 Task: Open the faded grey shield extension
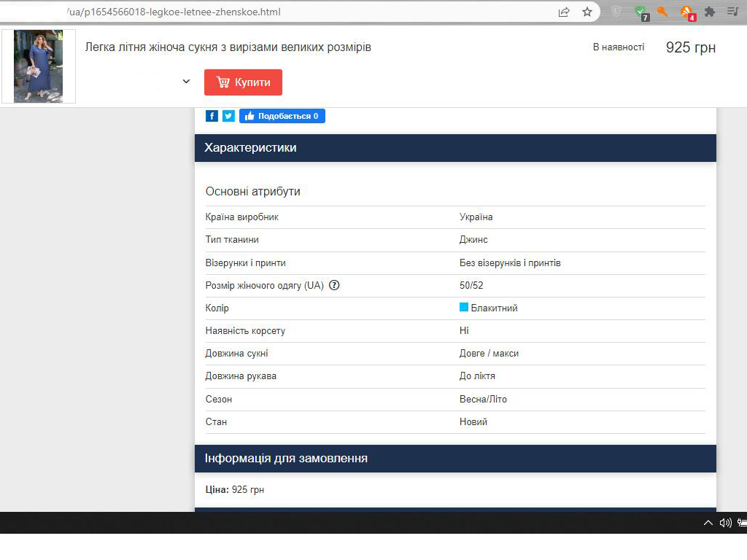pyautogui.click(x=616, y=12)
